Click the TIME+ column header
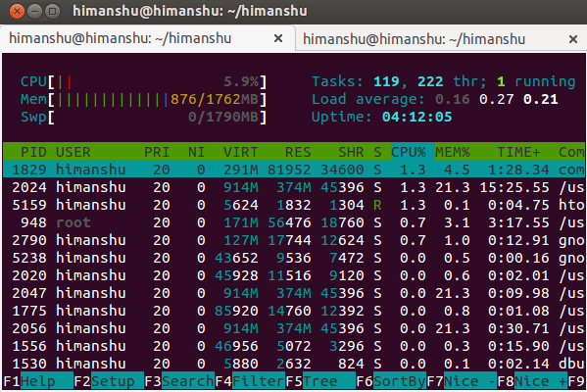Viewport: 587px width, 392px height. click(x=518, y=152)
